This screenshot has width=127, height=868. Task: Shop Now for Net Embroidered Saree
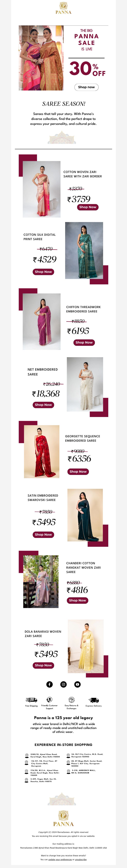(x=43, y=405)
